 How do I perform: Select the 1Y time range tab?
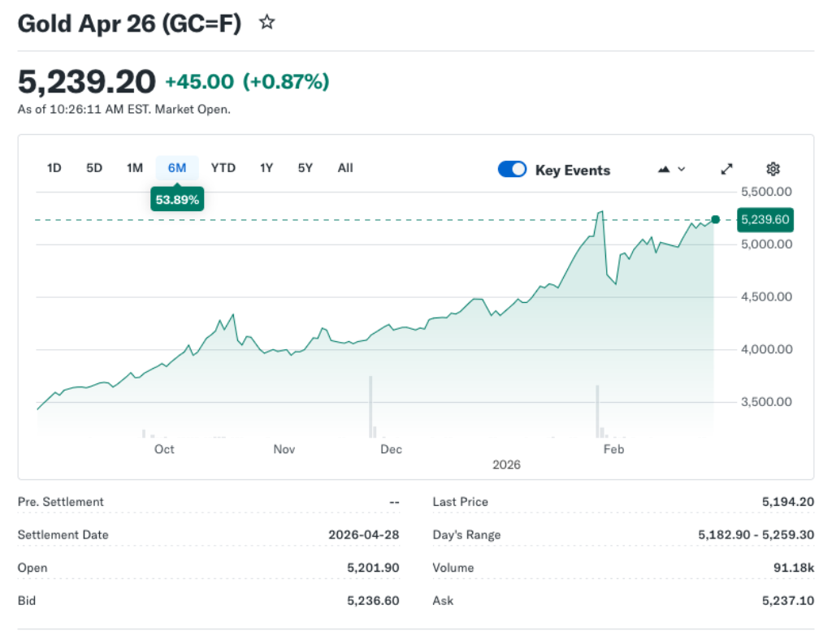[x=266, y=168]
